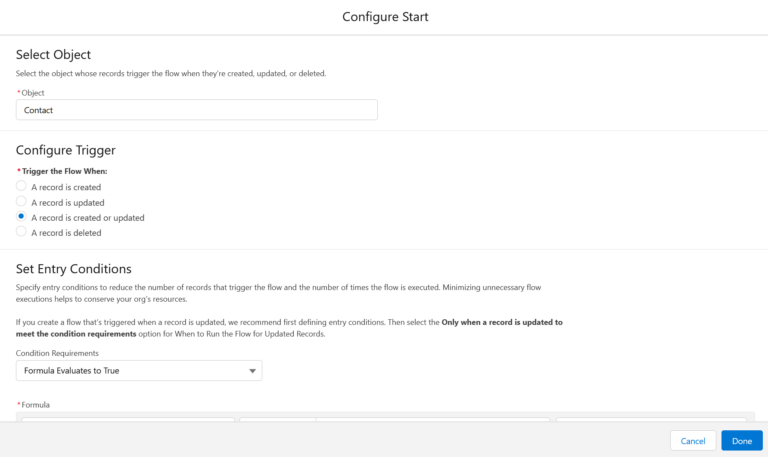
Task: Click the required Object field label
Action: coord(33,93)
